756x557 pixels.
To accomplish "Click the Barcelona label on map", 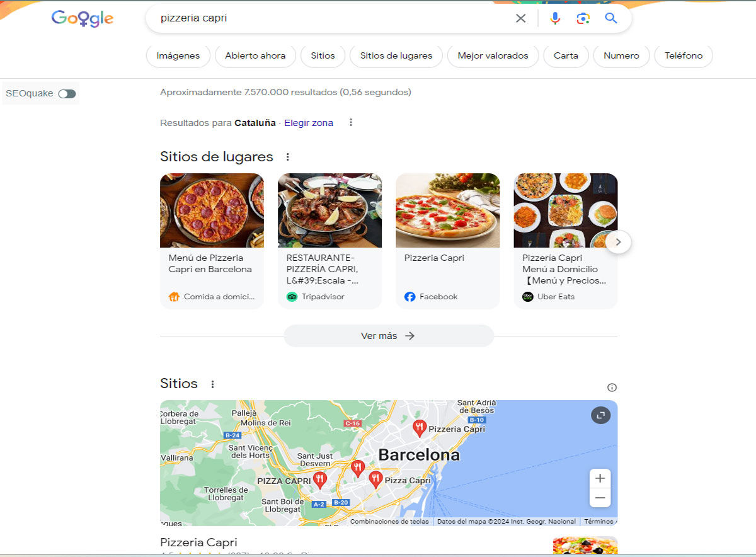I will (x=419, y=455).
